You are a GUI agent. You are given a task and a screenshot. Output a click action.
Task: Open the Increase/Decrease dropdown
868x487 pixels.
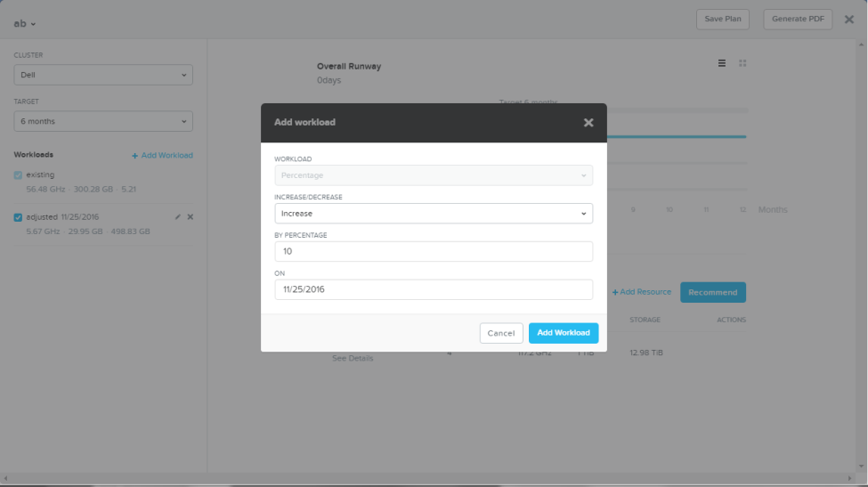coord(434,214)
